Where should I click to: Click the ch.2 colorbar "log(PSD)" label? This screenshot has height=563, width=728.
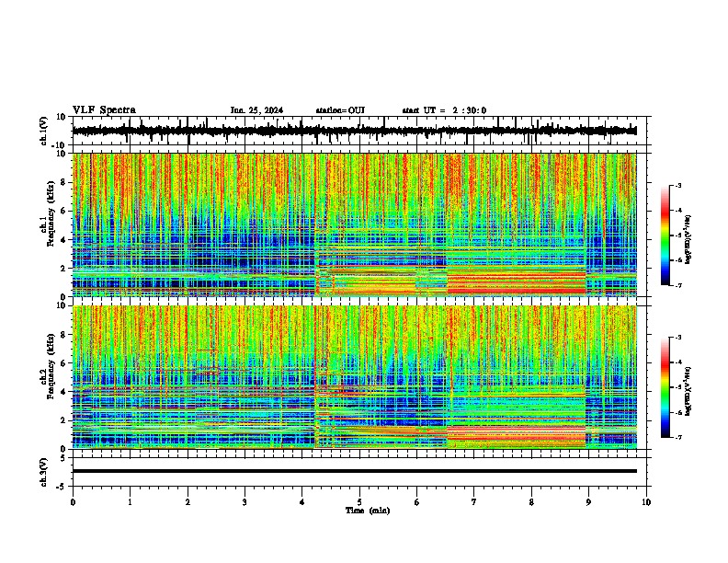[x=688, y=391]
